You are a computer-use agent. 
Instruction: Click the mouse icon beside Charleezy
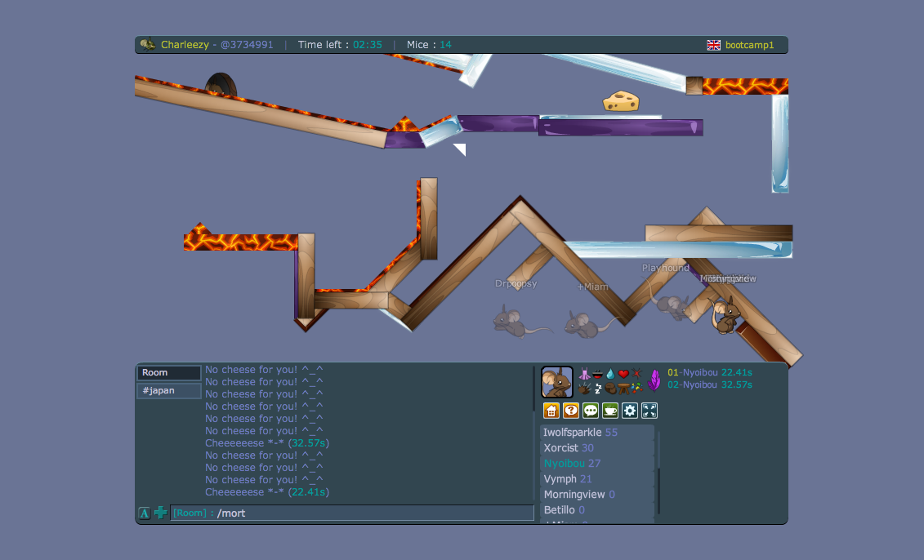tap(148, 44)
